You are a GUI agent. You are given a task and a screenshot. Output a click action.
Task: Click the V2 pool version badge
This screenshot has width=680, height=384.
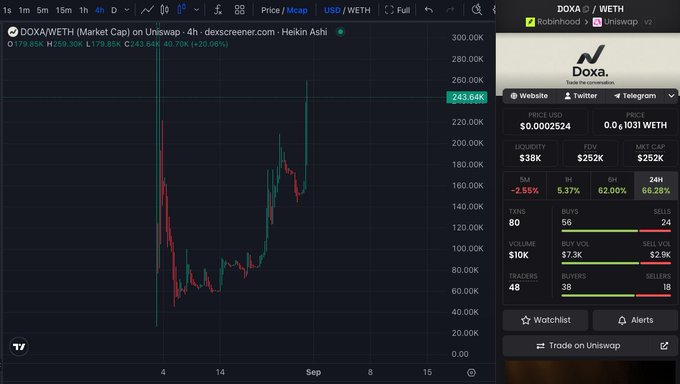tap(648, 22)
